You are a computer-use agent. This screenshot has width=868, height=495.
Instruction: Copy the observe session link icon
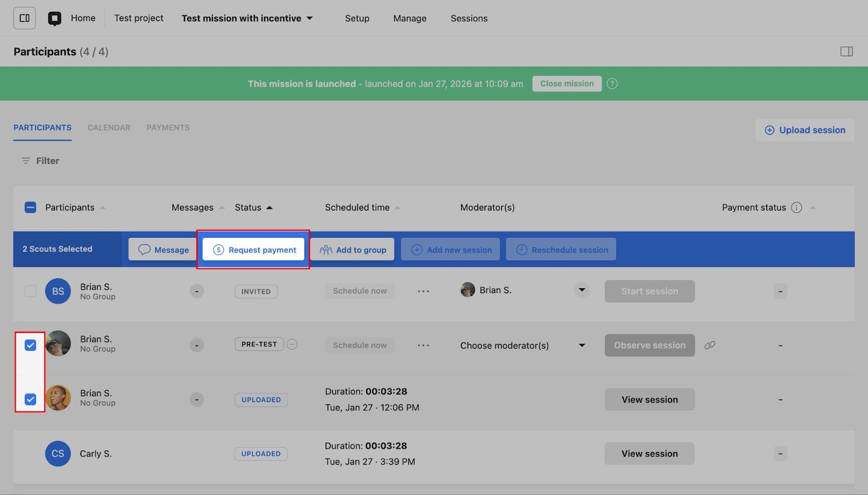click(x=710, y=345)
